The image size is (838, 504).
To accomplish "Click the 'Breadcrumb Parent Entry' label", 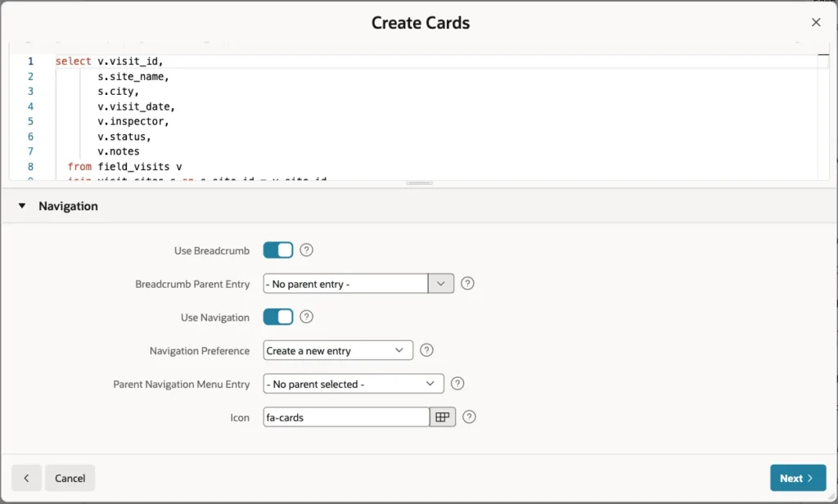I will click(192, 284).
